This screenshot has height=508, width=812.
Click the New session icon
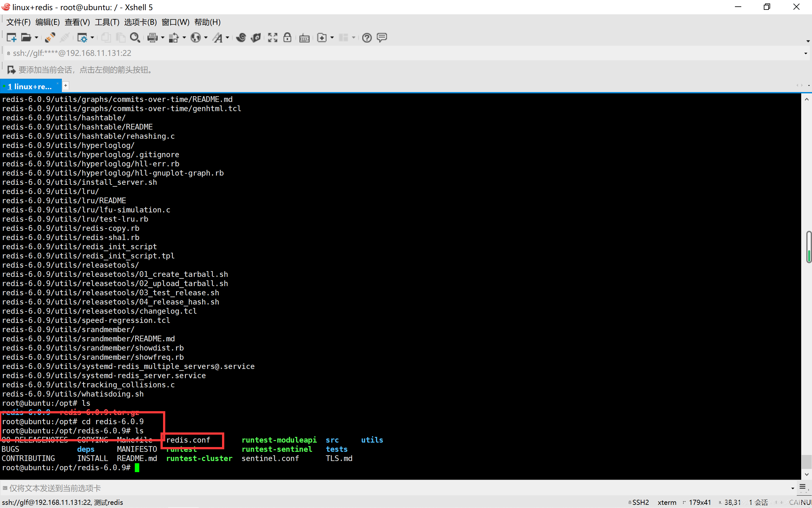(x=11, y=37)
